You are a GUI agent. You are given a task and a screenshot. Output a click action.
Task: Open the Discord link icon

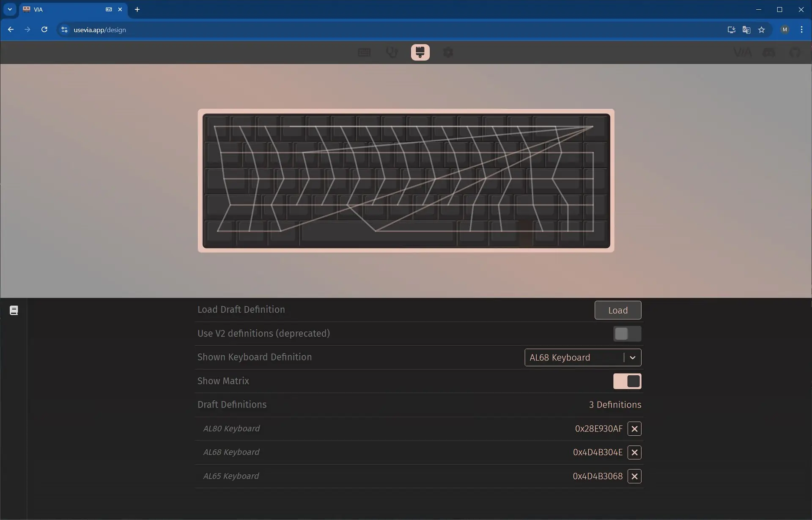click(768, 52)
